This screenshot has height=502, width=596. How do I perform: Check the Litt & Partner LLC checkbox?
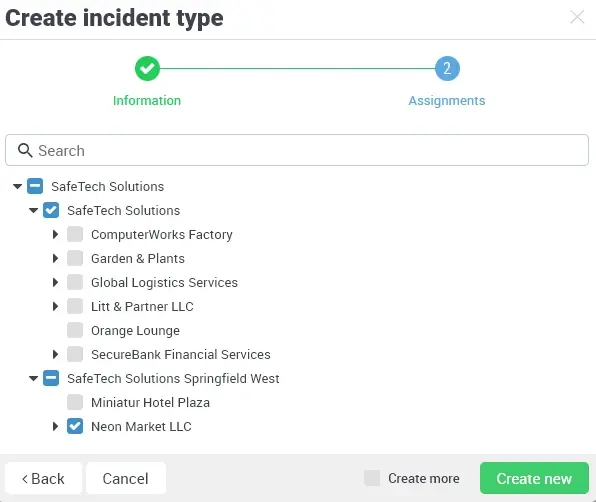(x=75, y=306)
